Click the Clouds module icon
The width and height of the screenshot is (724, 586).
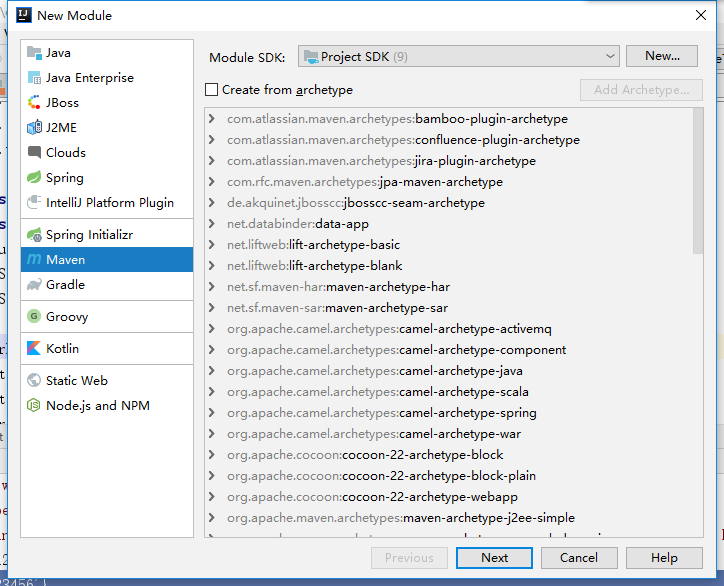click(x=35, y=153)
